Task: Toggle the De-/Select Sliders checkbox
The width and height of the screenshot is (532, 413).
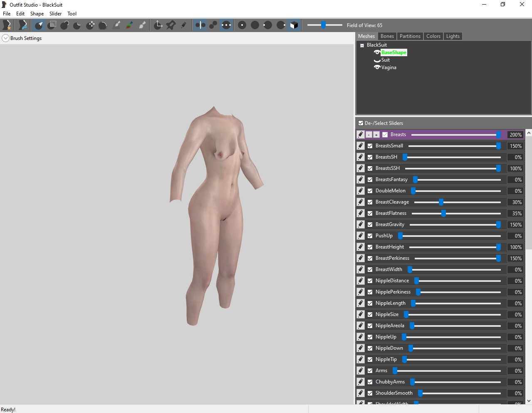Action: 361,123
